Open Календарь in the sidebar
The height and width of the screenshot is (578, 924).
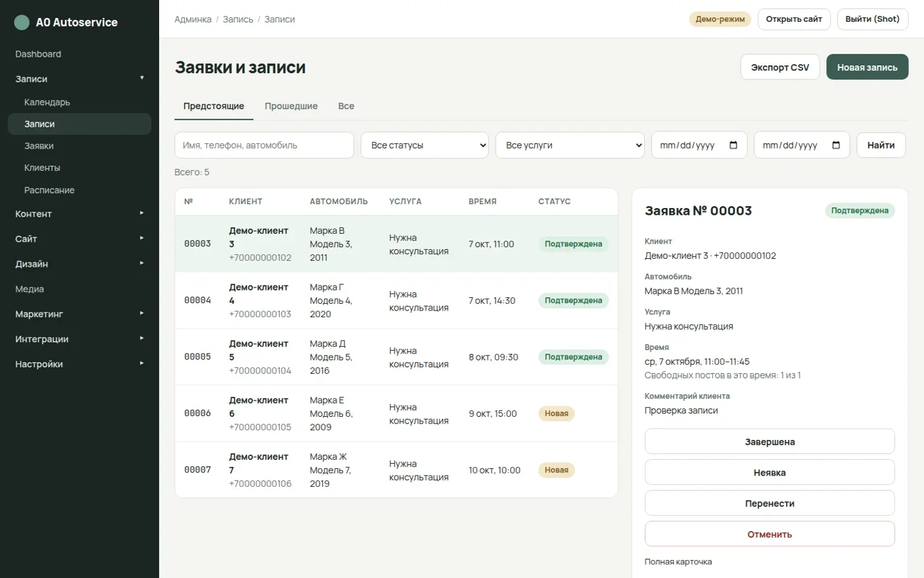79,102
